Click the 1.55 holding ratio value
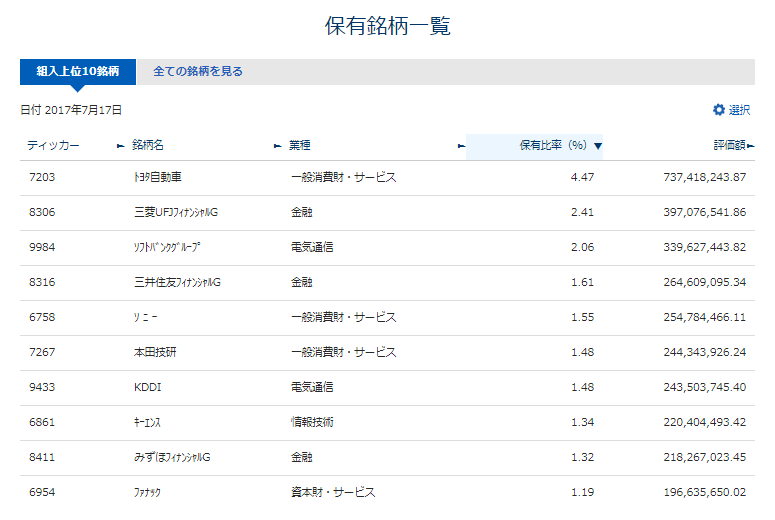The width and height of the screenshot is (775, 520). (582, 317)
